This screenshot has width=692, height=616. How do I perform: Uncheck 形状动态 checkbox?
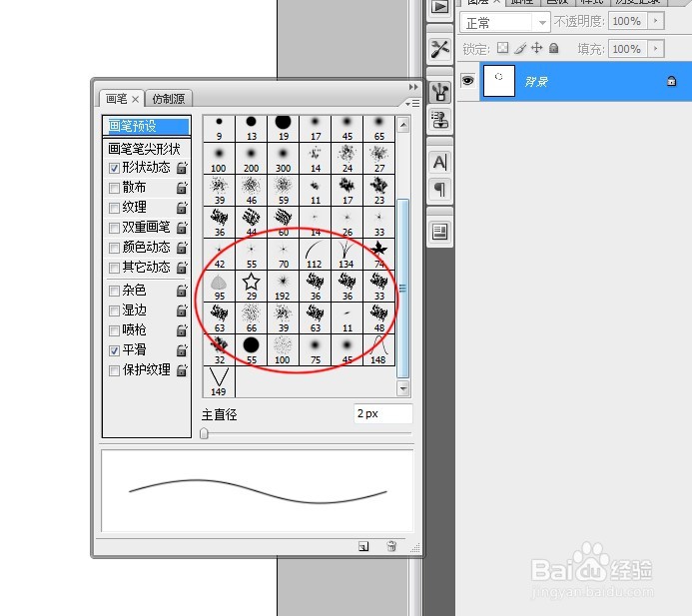tap(114, 168)
